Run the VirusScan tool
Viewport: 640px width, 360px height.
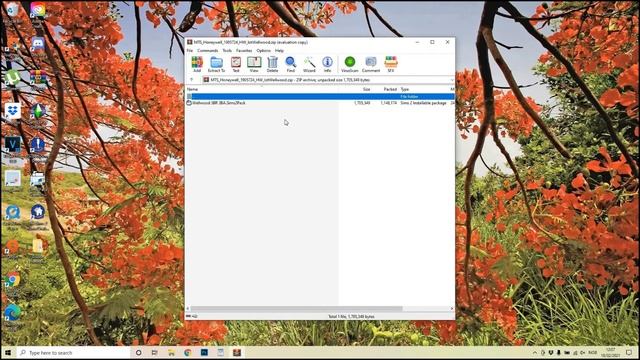tap(349, 64)
